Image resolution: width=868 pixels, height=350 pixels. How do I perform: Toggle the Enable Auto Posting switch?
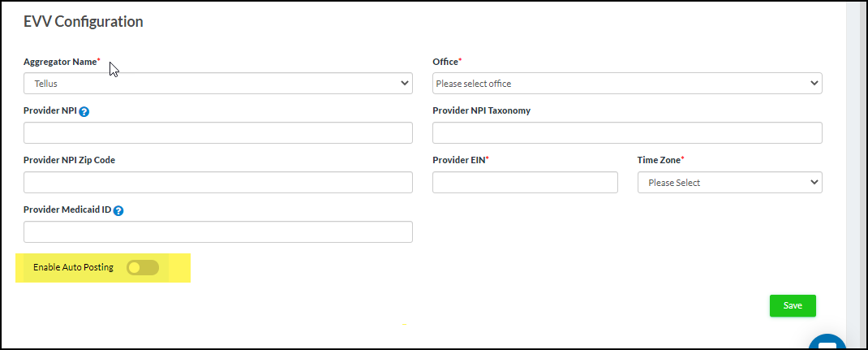[143, 267]
